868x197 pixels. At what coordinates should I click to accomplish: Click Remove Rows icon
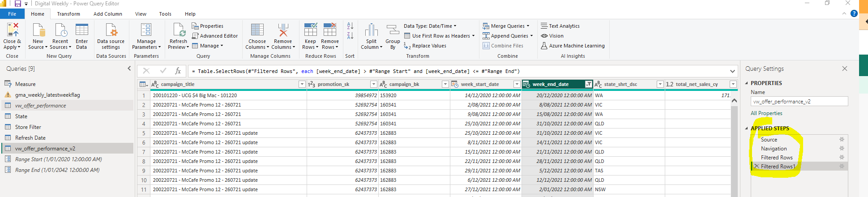[330, 30]
